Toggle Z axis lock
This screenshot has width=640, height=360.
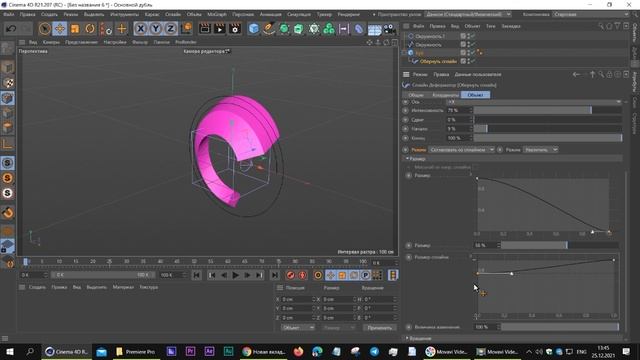point(171,29)
